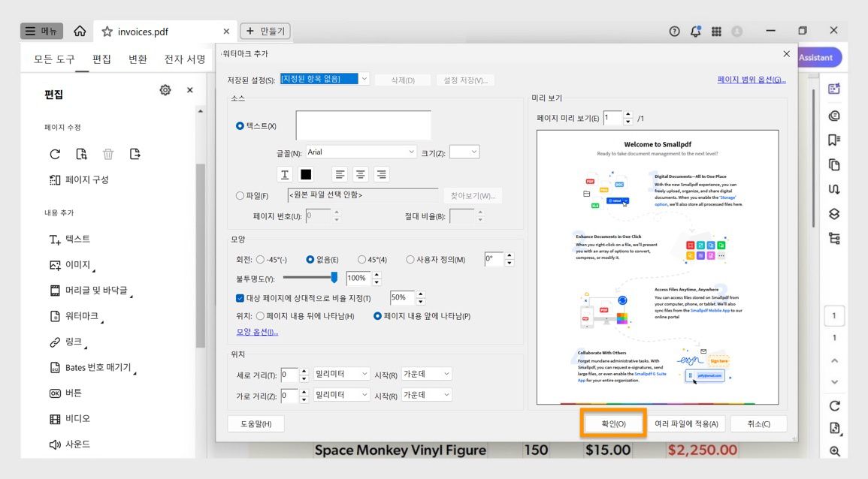Click the 확인(O) button to apply watermark
The image size is (868, 479).
click(x=612, y=423)
